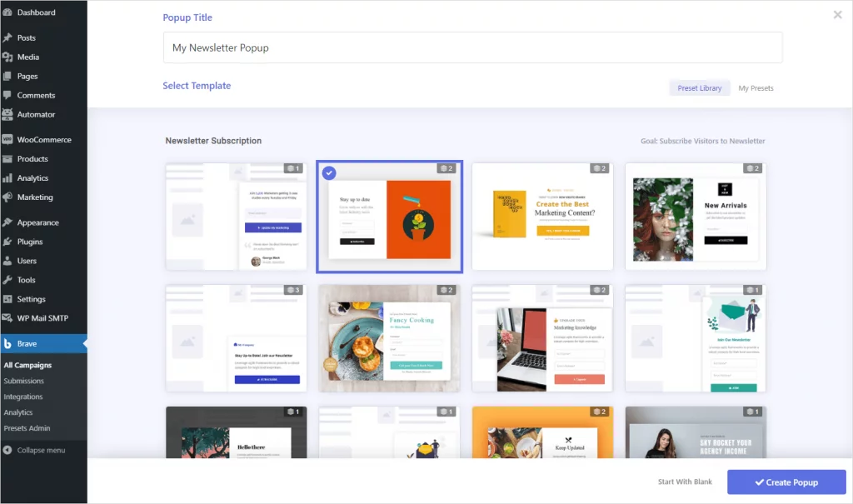
Task: Select the Create the Best Marketing Content template
Action: pos(542,216)
